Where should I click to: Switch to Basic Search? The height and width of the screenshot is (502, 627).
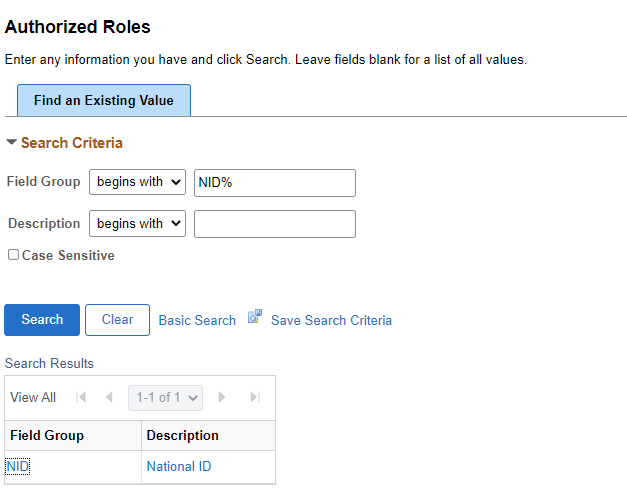click(x=197, y=320)
